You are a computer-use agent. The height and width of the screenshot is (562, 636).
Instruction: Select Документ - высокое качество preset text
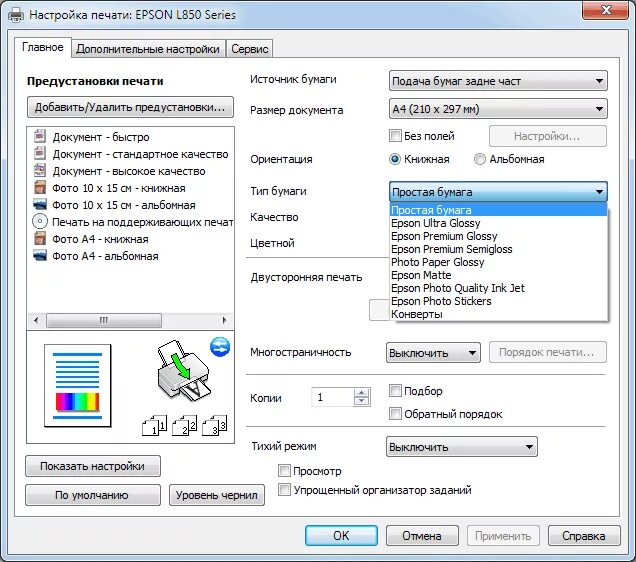click(129, 171)
